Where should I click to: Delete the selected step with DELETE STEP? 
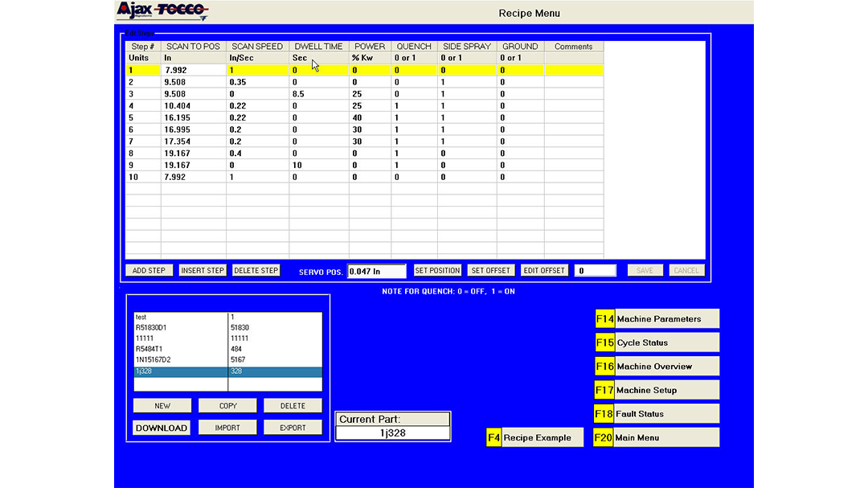(256, 271)
